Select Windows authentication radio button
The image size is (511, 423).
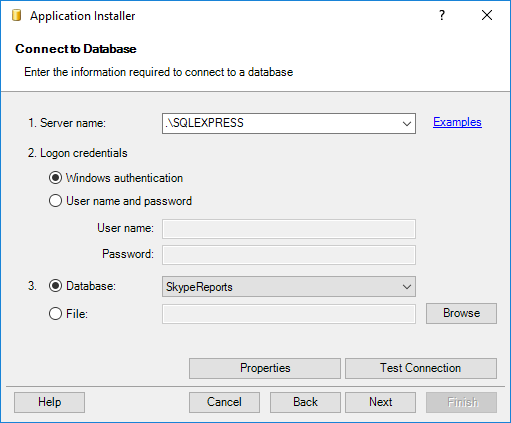tap(55, 178)
